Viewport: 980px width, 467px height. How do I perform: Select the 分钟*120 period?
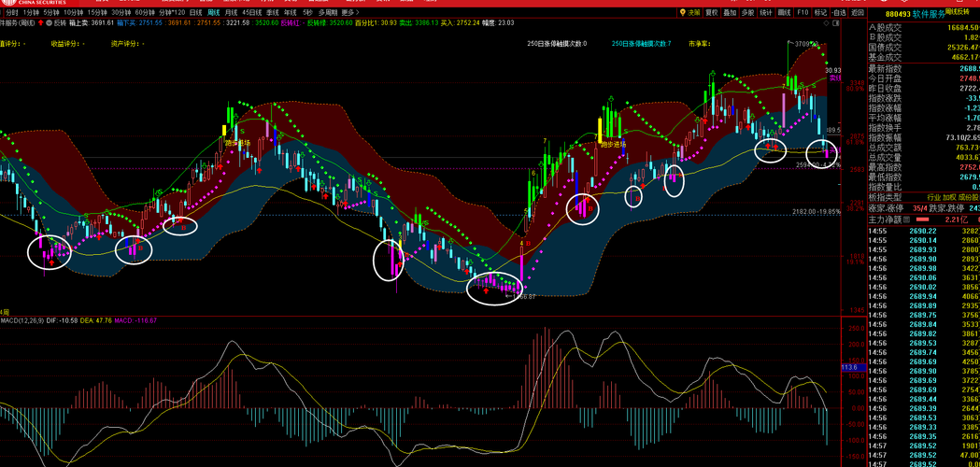pyautogui.click(x=171, y=12)
